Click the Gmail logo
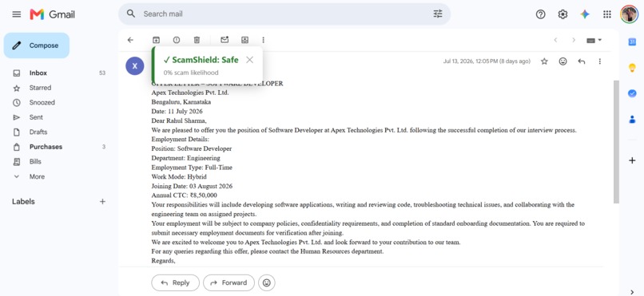Viewport: 644px width, 296px height. 52,14
